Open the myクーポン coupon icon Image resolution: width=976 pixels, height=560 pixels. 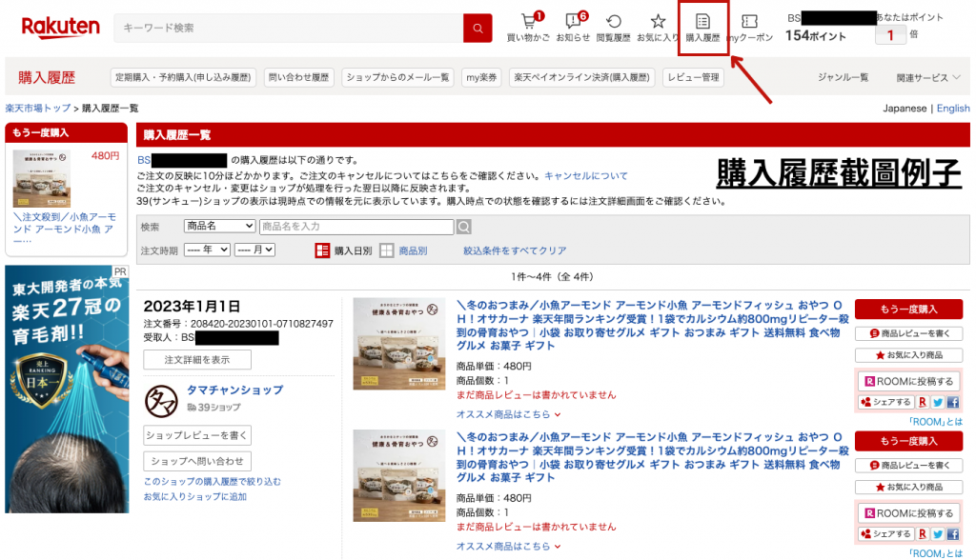tap(749, 27)
